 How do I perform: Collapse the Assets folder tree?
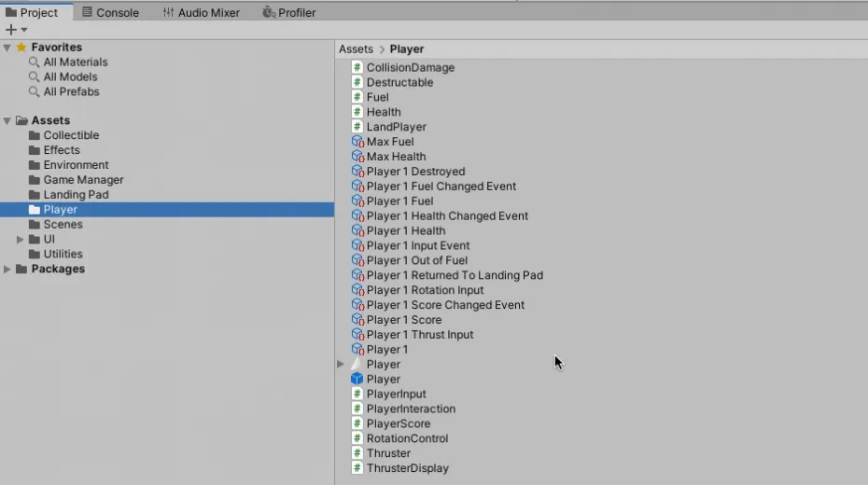(7, 120)
